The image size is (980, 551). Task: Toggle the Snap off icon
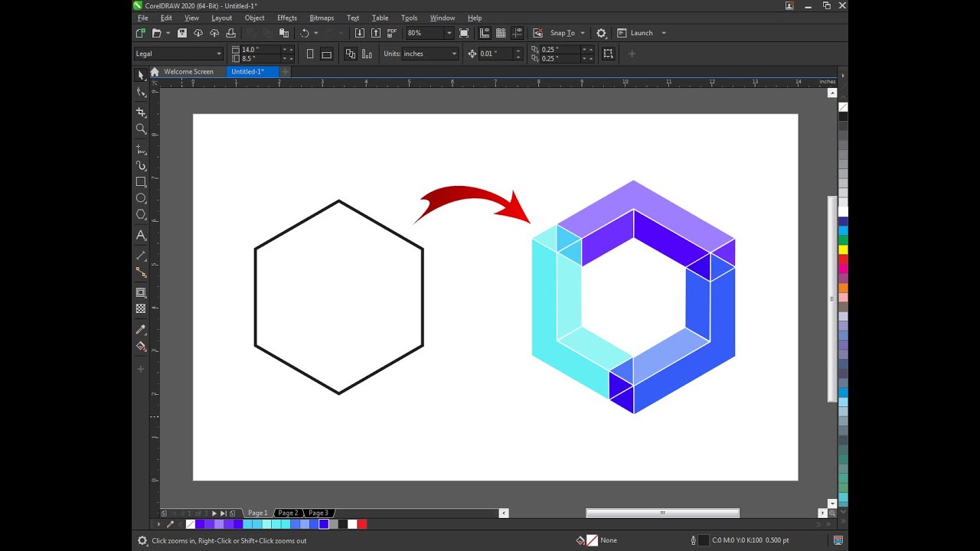(x=537, y=33)
